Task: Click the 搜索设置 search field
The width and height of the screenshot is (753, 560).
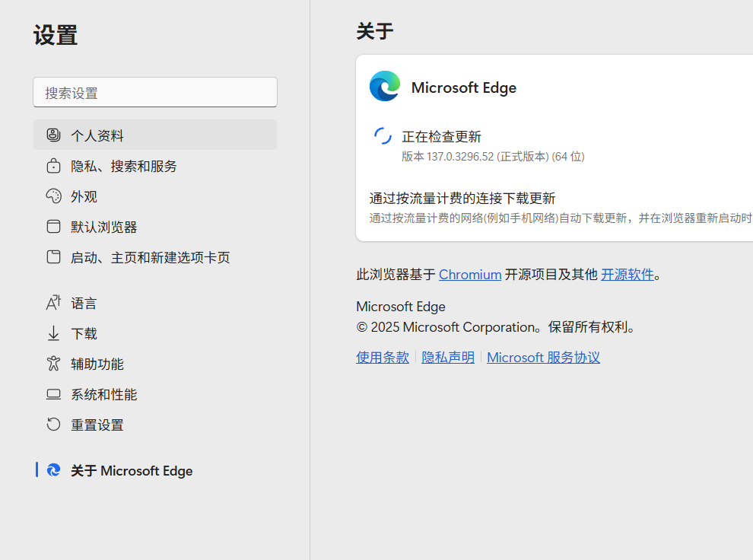Action: click(x=155, y=92)
